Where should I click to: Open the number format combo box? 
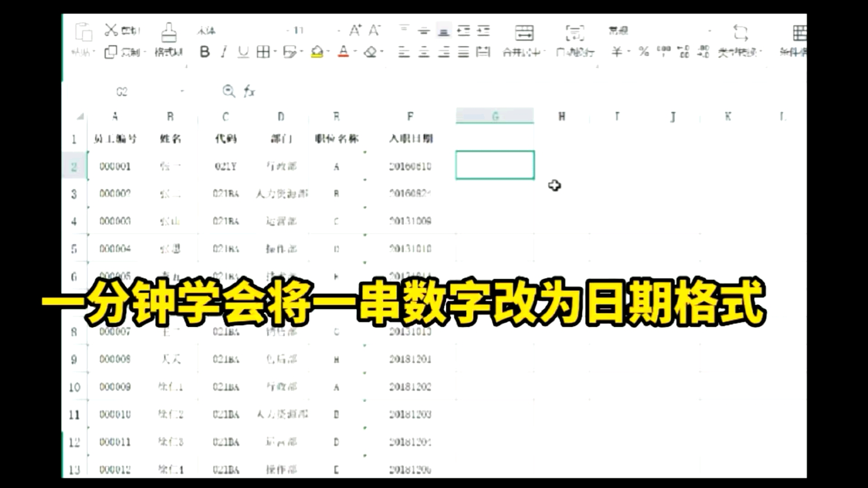tap(660, 30)
